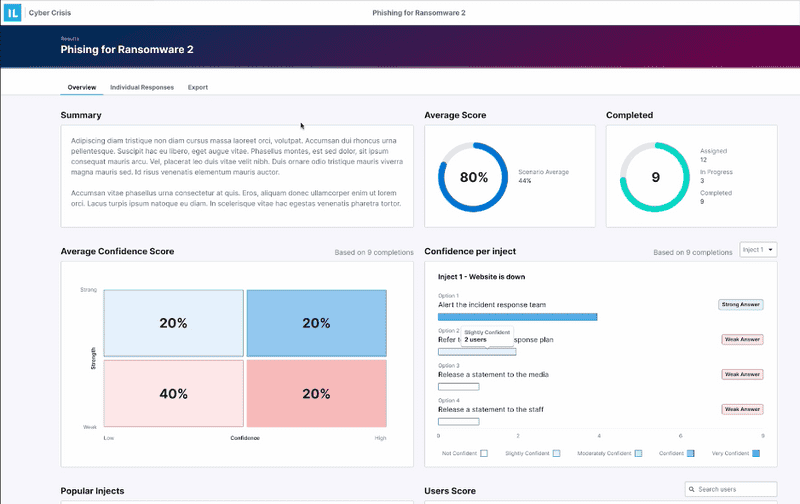
Task: Select the Overview tab
Action: pyautogui.click(x=82, y=88)
